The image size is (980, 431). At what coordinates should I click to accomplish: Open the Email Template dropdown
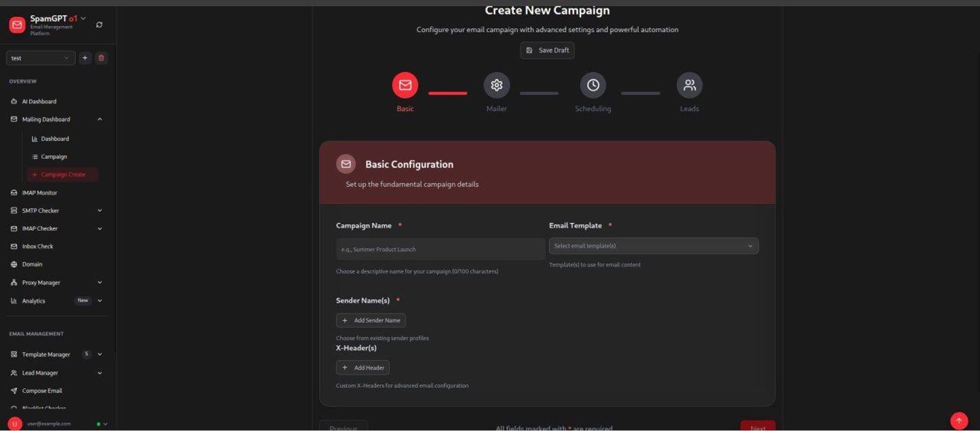(653, 246)
